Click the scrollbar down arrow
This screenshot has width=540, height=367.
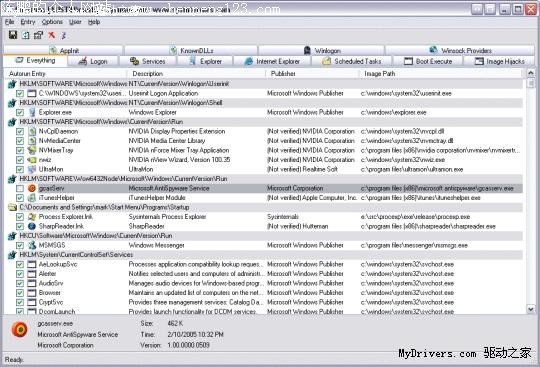[x=531, y=309]
